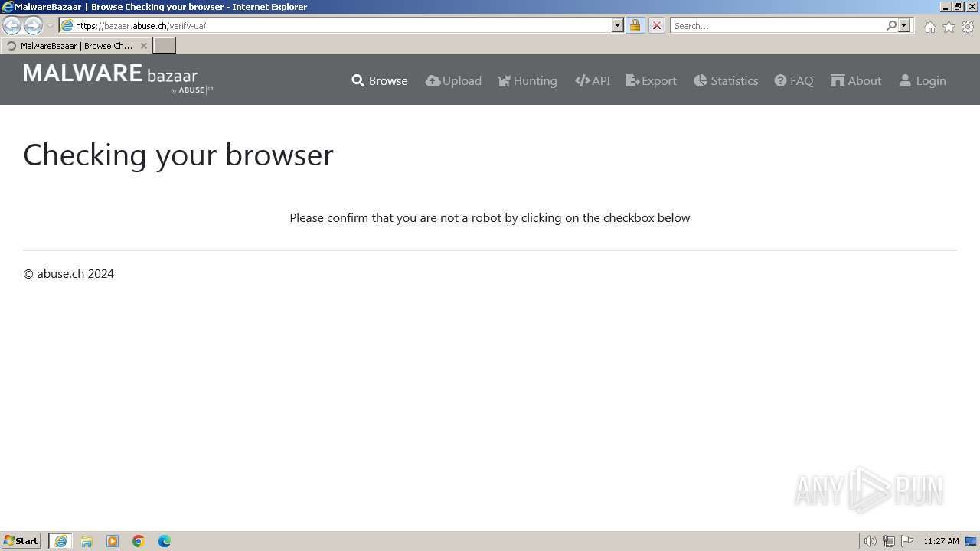Open the search provider dropdown arrow
Viewport: 980px width, 551px height.
pyautogui.click(x=904, y=25)
